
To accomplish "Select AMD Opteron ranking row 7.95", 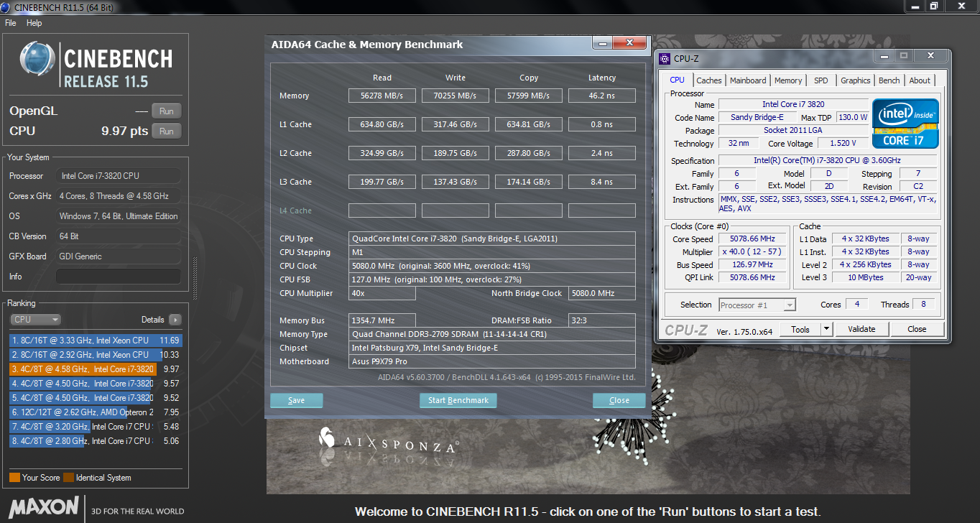I will 96,412.
